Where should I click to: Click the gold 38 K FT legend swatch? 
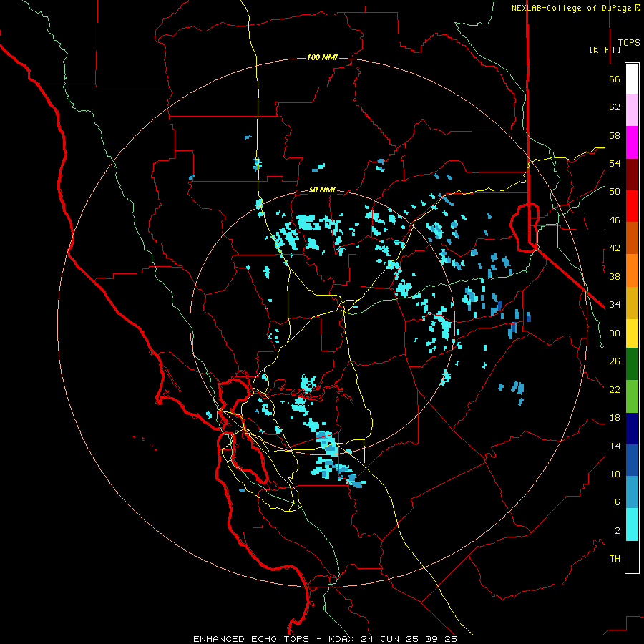point(632,303)
